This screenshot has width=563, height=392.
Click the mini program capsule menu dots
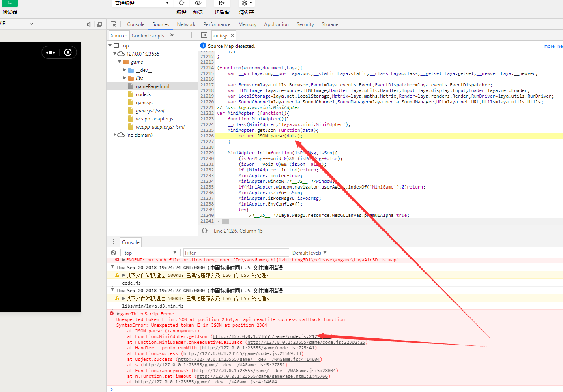[50, 52]
